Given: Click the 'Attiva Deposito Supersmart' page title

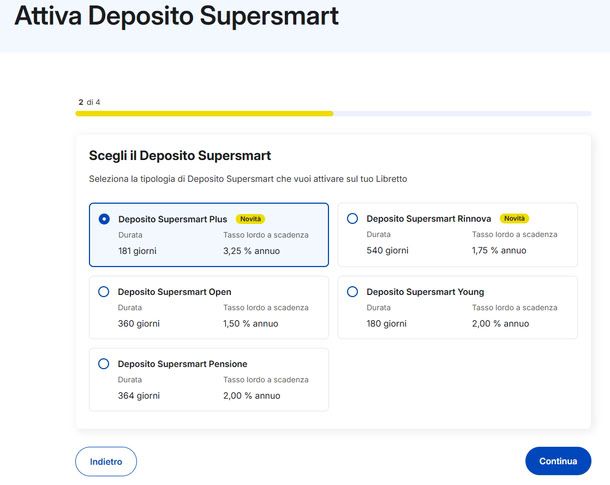Looking at the screenshot, I should tap(176, 16).
